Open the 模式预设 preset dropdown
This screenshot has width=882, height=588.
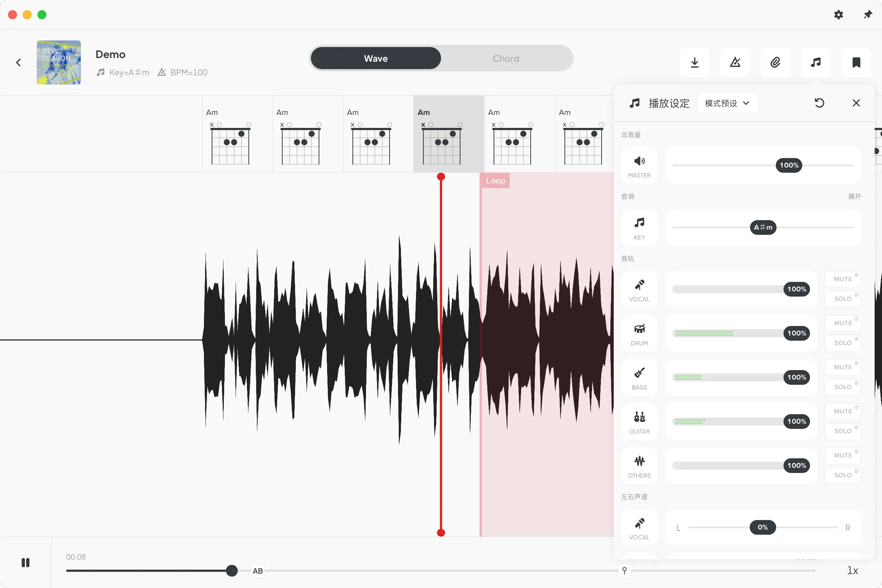pyautogui.click(x=728, y=103)
